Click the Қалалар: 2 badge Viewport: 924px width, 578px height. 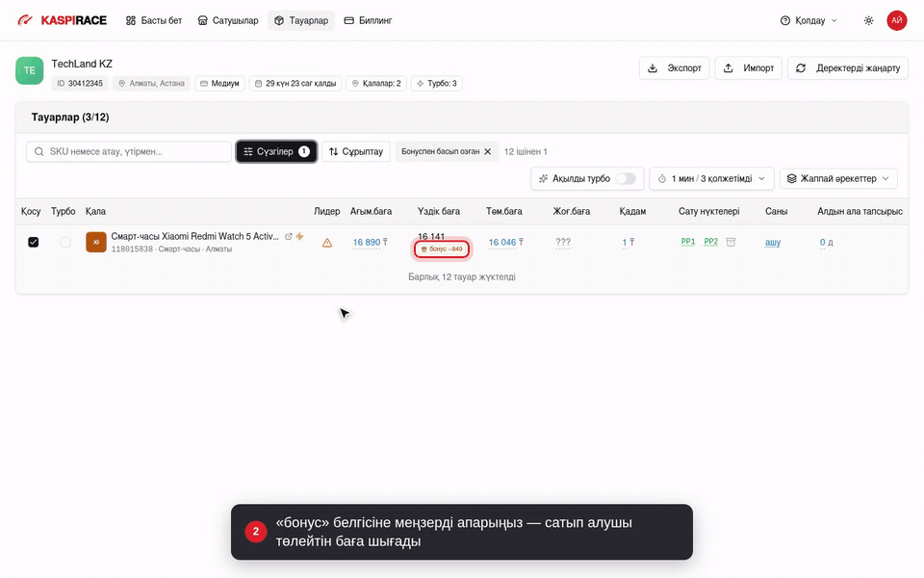point(376,83)
